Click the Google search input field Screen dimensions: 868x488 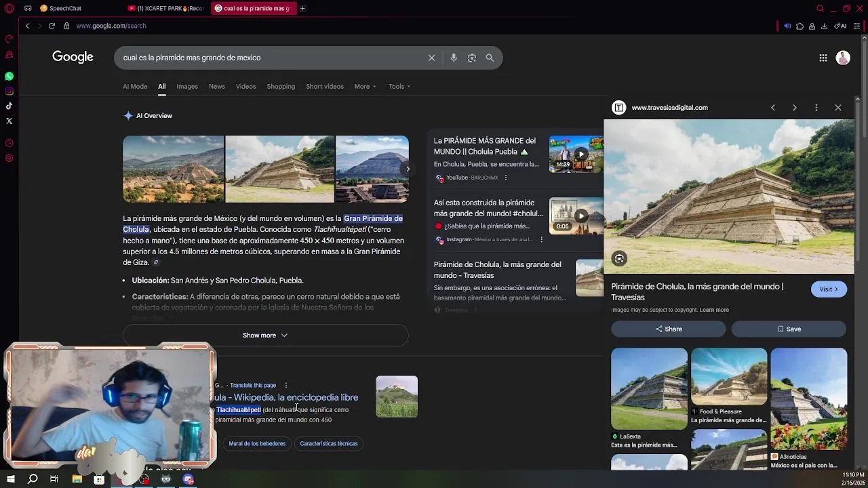click(x=271, y=58)
